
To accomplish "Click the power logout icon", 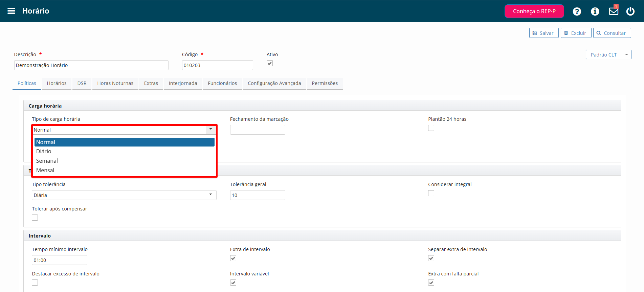I will point(630,11).
